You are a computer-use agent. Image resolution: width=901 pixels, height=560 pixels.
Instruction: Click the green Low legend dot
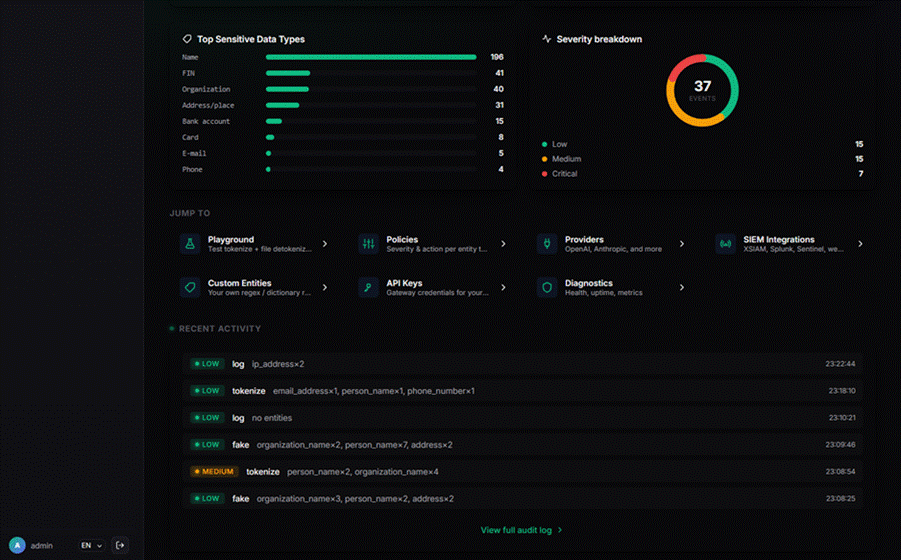point(544,144)
